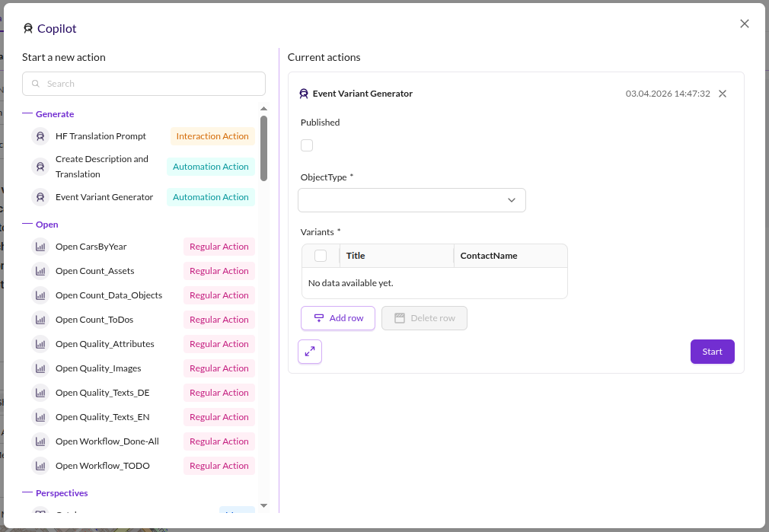Click the Open Count_Data_Objects chart icon

point(40,295)
